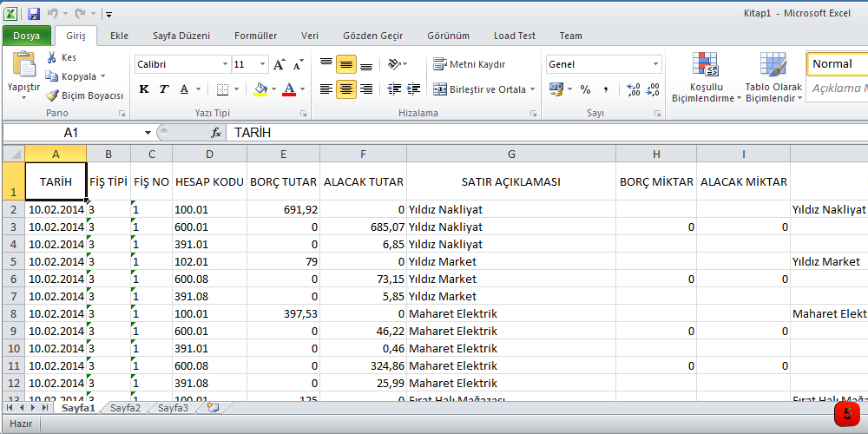This screenshot has width=868, height=434.
Task: Click increase decimal icon
Action: (634, 89)
